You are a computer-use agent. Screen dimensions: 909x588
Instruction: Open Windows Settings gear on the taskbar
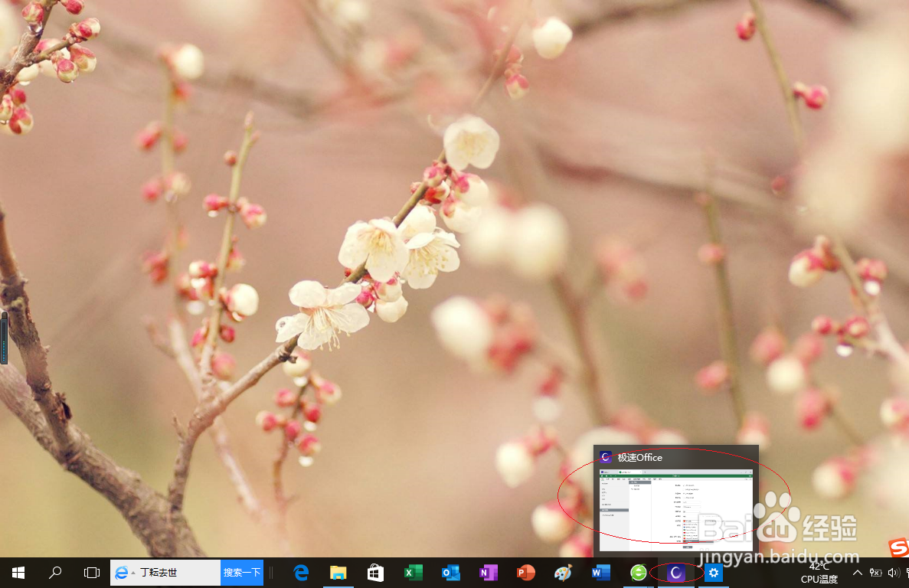(x=712, y=572)
